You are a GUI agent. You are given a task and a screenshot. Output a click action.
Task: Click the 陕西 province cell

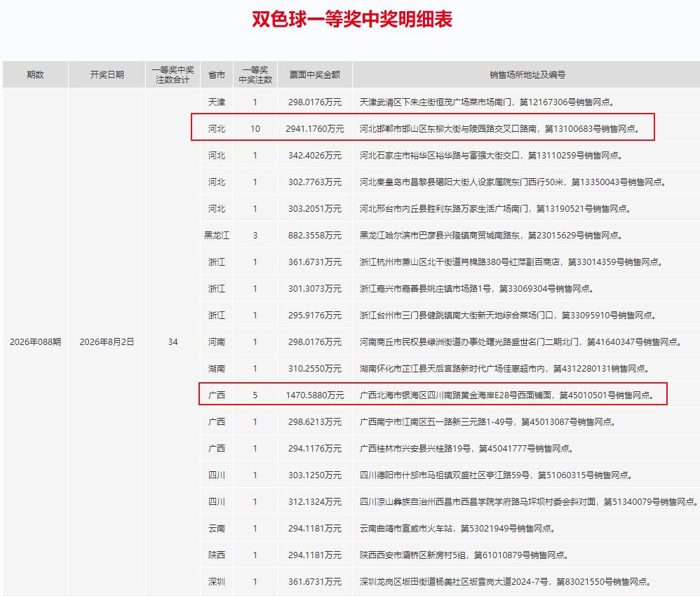coord(217,555)
